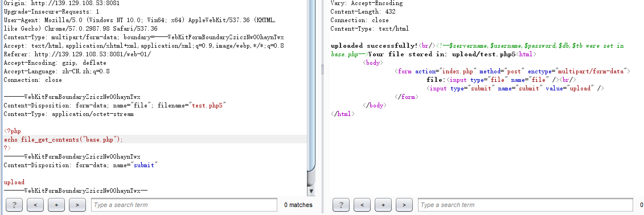Screen dimensions: 644x215
Task: Click the pane splitter handle between request and response
Action: coord(322,70)
